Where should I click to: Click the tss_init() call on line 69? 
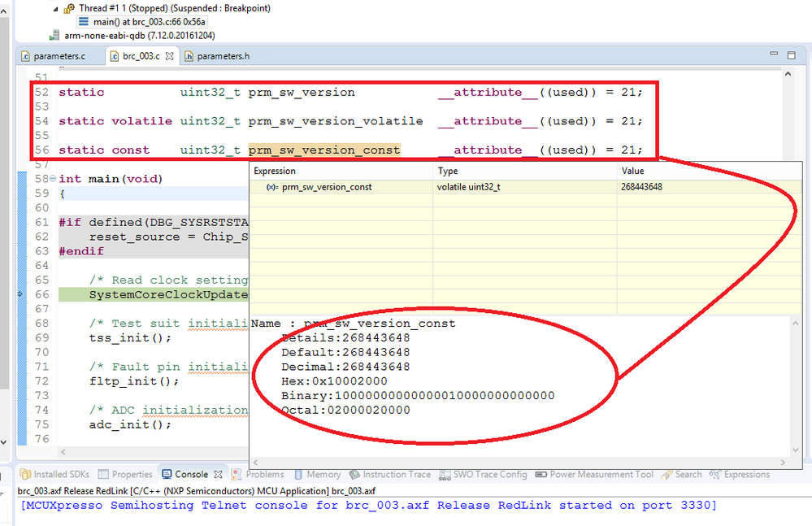coord(130,338)
